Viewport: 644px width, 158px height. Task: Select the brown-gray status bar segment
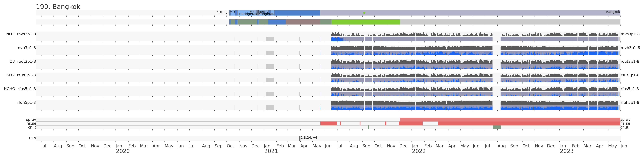(x=303, y=22)
